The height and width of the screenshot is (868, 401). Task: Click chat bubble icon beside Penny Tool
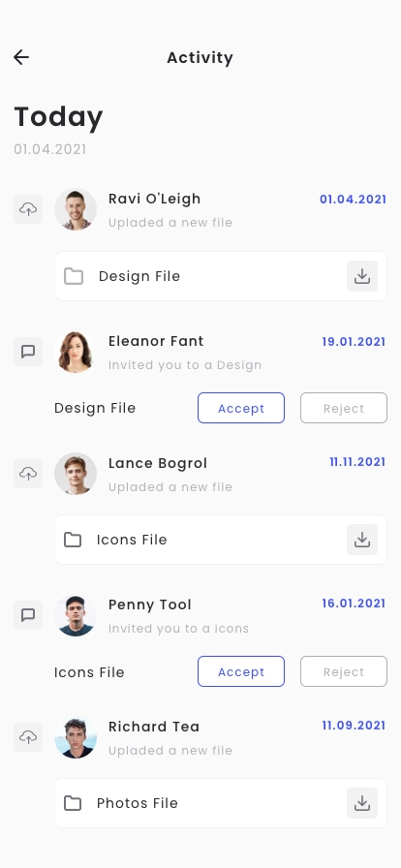pos(28,615)
